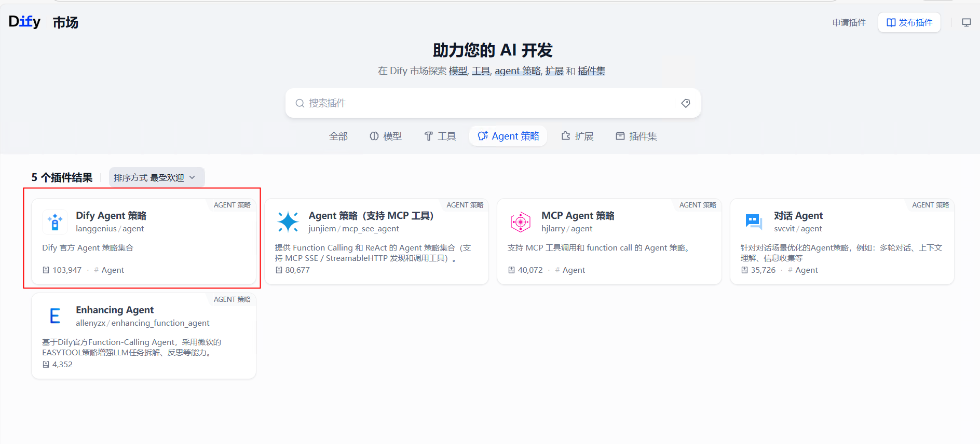980x444 pixels.
Task: Click the hjlarry / agent author text
Action: coord(567,229)
